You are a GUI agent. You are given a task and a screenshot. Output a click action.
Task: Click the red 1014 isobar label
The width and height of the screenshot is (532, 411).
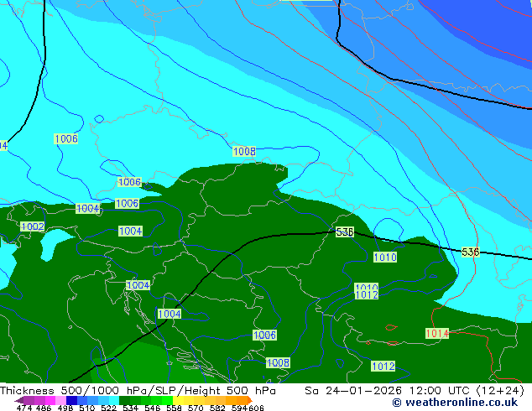[x=437, y=333]
